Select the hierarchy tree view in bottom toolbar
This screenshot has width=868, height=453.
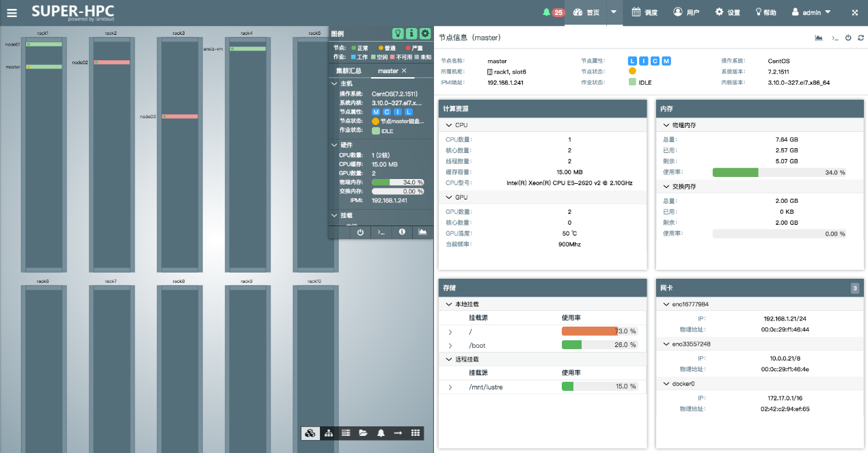coord(329,433)
